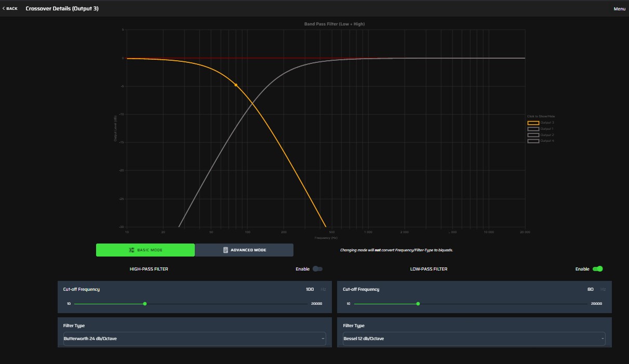The height and width of the screenshot is (364, 629).
Task: Click the high-pass frequency value 100 field
Action: (310, 289)
